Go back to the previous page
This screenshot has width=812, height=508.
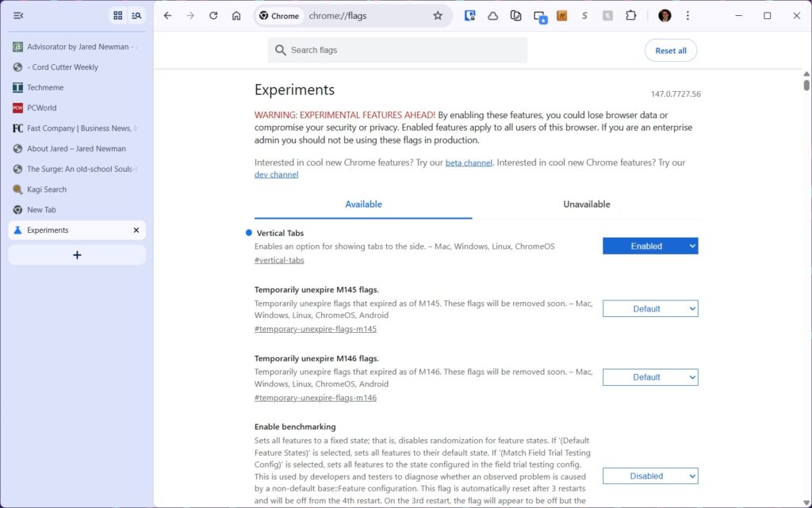(x=167, y=16)
